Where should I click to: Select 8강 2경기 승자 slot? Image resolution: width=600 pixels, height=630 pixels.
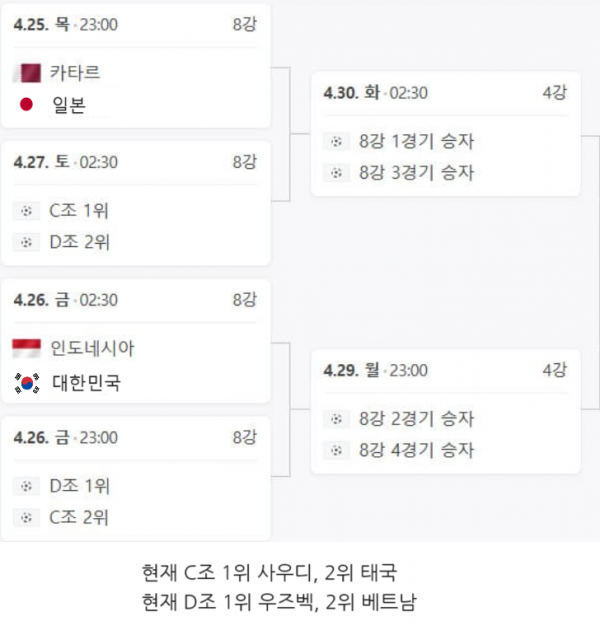tap(416, 419)
